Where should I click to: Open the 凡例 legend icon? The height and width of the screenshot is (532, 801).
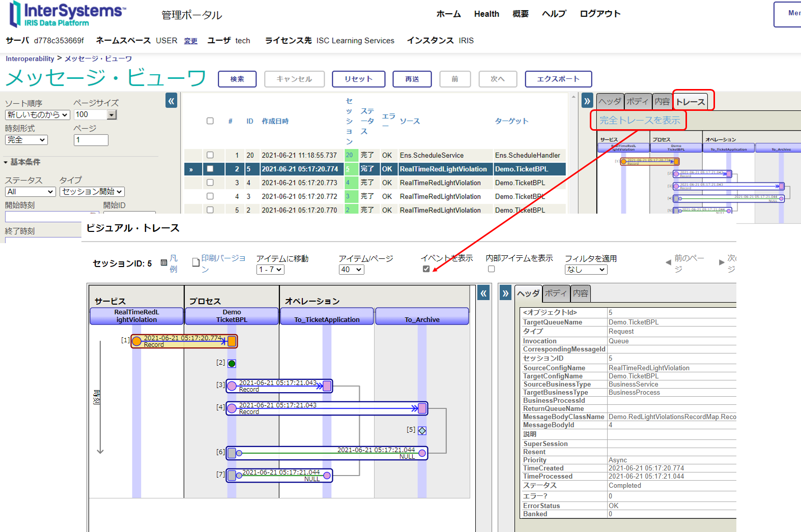[x=164, y=263]
